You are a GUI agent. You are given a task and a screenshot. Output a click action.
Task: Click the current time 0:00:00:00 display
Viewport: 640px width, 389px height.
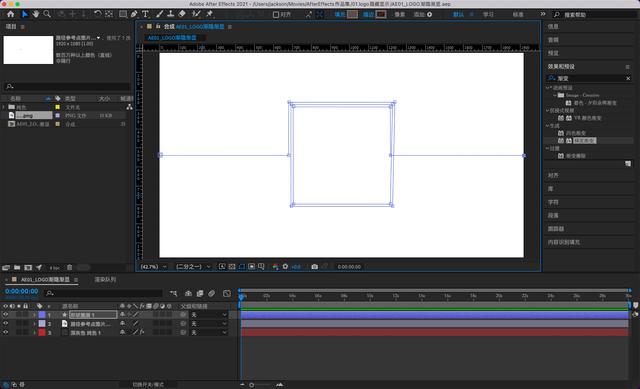click(22, 291)
